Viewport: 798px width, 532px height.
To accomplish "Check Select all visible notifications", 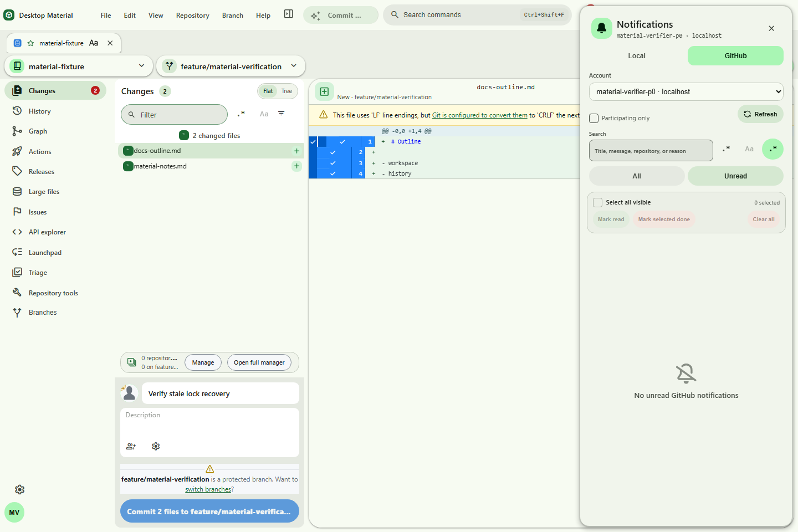I will pyautogui.click(x=598, y=203).
